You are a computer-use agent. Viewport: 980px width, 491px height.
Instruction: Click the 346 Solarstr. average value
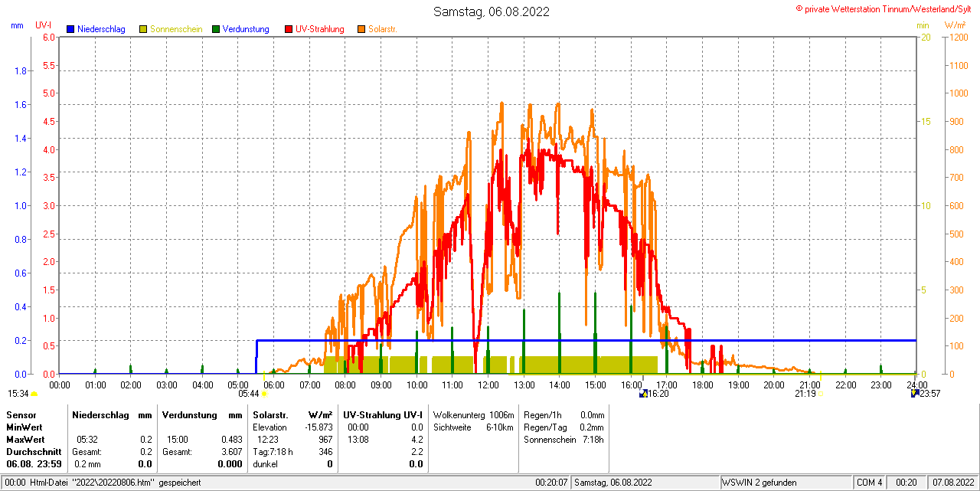(x=326, y=452)
